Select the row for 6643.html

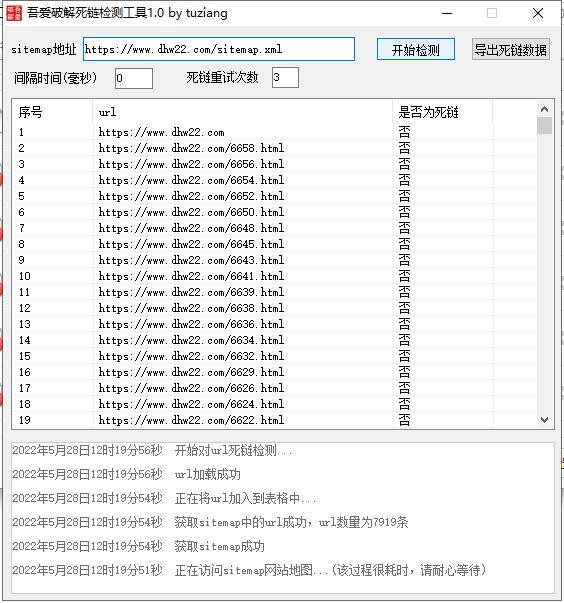click(275, 260)
